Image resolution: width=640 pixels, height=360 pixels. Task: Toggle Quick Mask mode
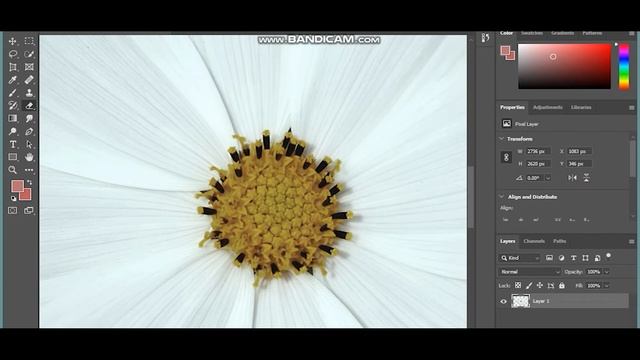(13, 211)
